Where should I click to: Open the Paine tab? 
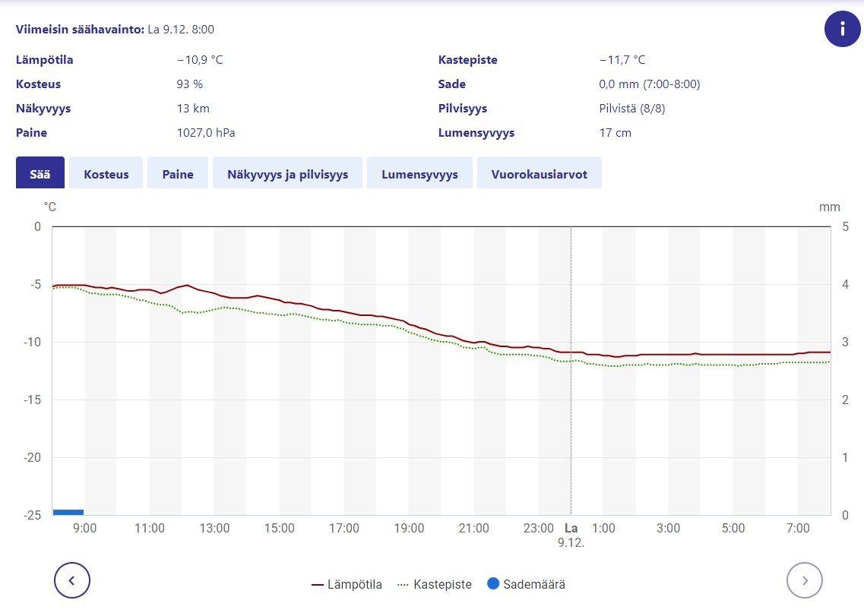[178, 173]
